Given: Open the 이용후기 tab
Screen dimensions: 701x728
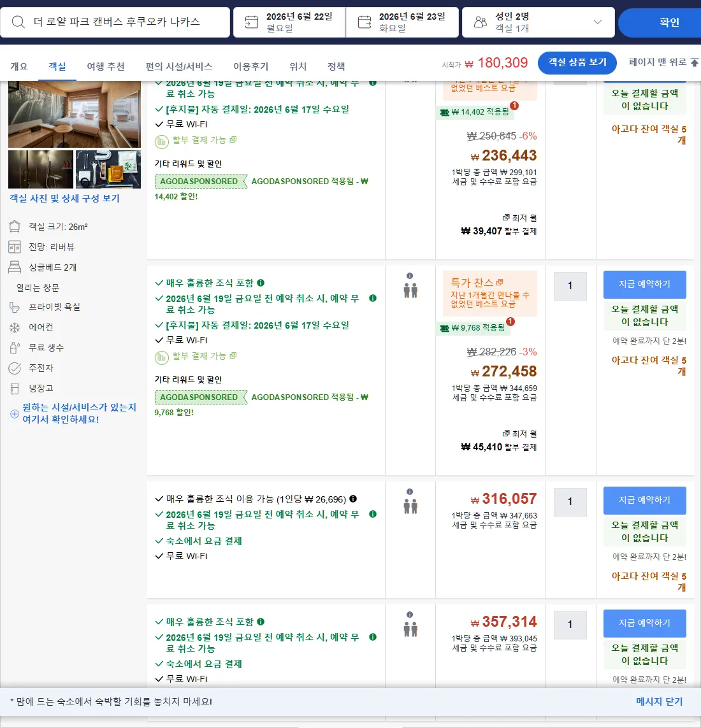Looking at the screenshot, I should point(251,66).
